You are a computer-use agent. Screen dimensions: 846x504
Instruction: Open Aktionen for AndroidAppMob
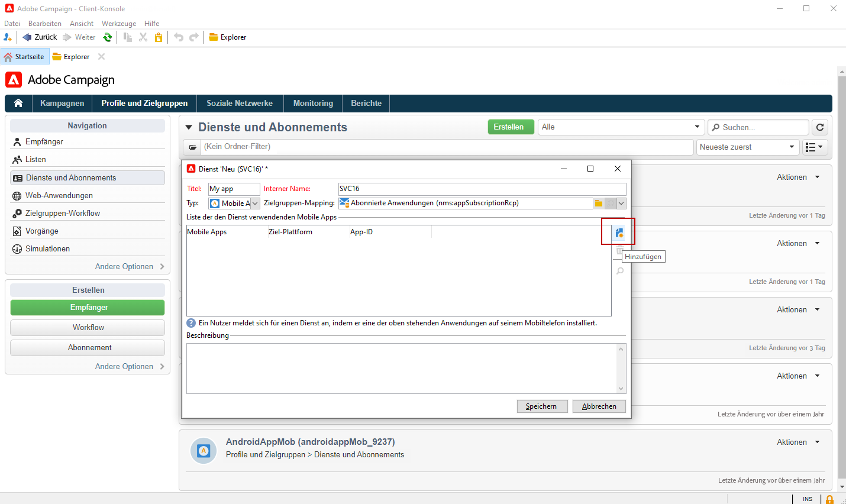(x=798, y=442)
